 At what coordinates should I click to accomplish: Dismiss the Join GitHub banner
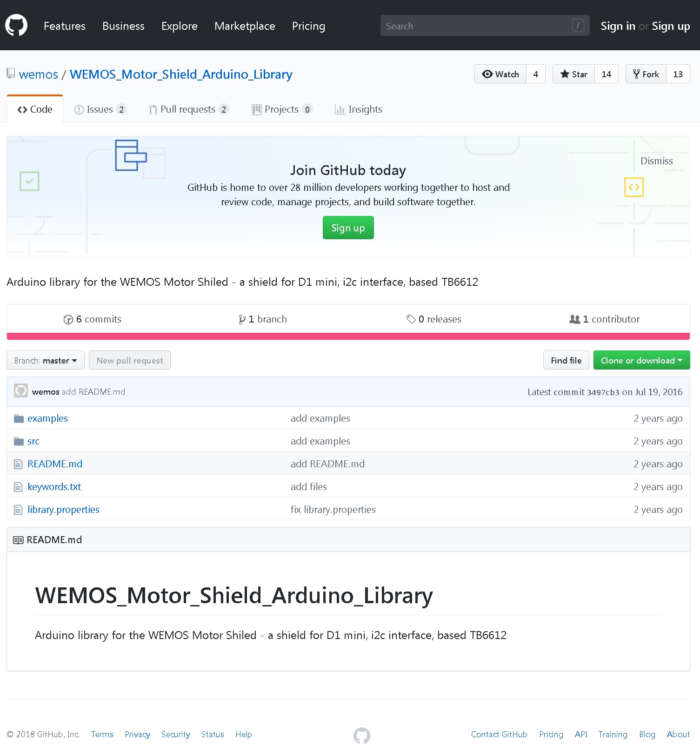tap(656, 161)
